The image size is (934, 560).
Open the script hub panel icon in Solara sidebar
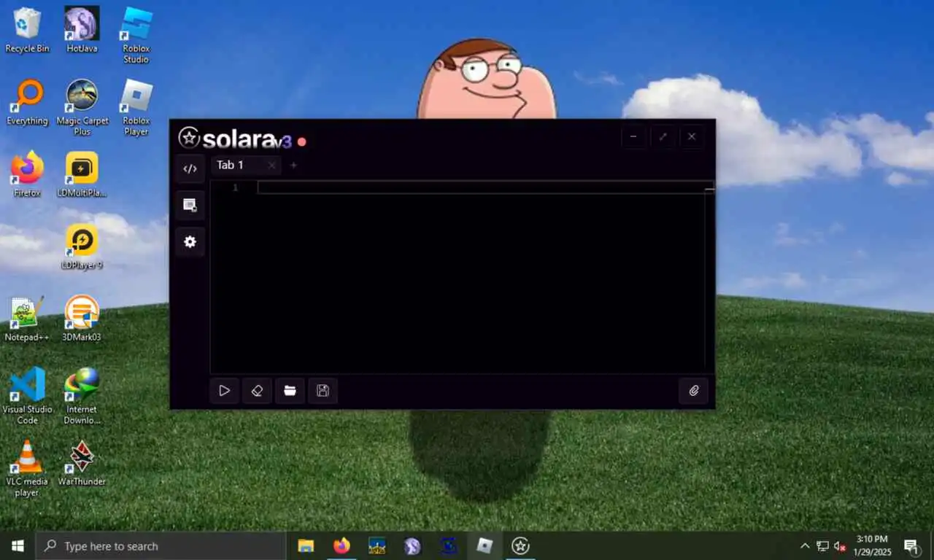coord(190,205)
